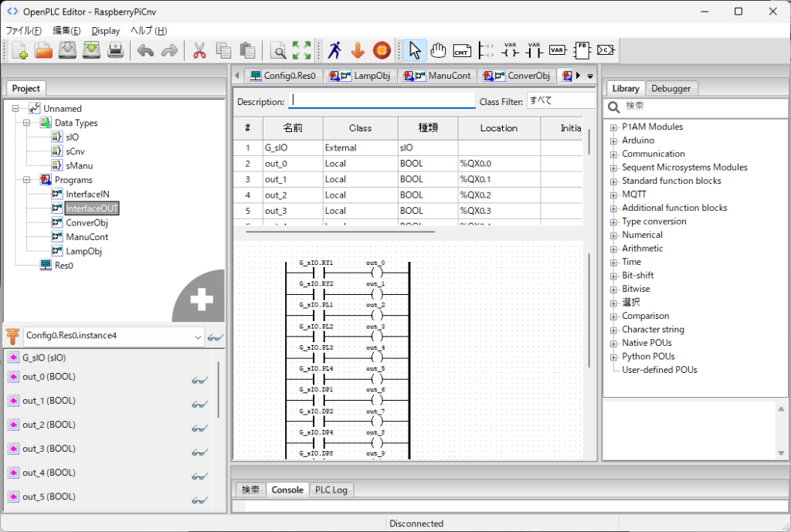The image size is (791, 532).
Task: Add a VAR variable block icon
Action: (x=558, y=50)
